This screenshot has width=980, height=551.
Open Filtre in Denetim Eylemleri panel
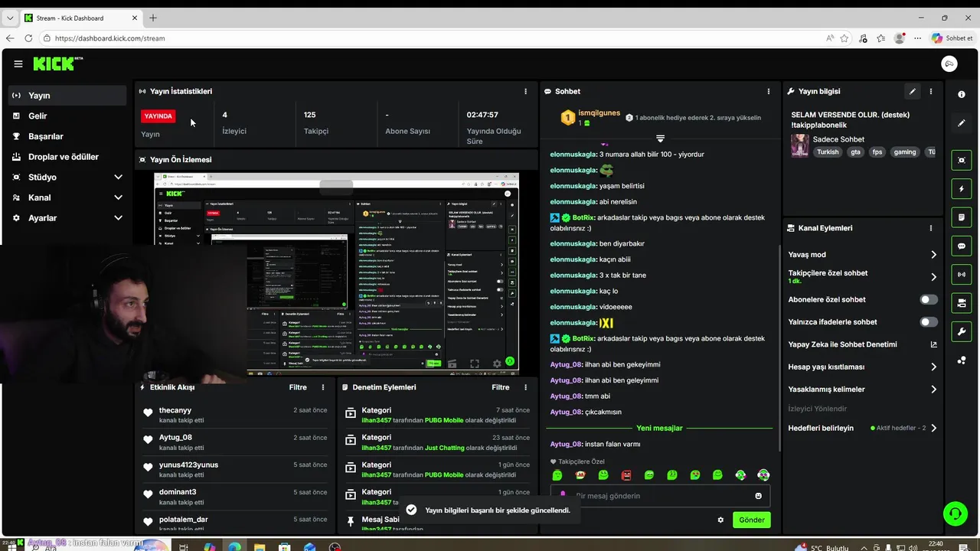[500, 387]
